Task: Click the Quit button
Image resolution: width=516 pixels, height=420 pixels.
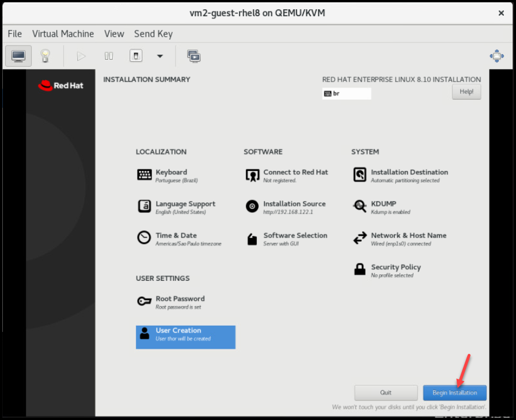Action: (x=386, y=393)
